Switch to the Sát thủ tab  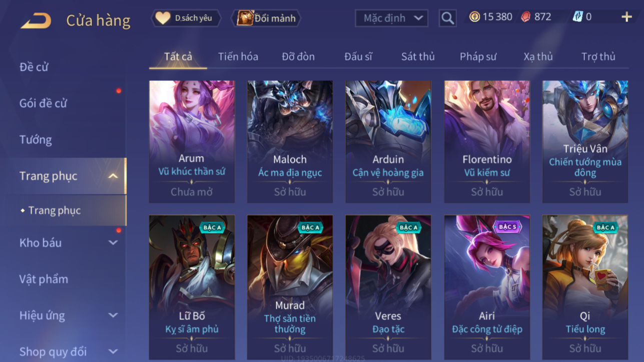[418, 56]
